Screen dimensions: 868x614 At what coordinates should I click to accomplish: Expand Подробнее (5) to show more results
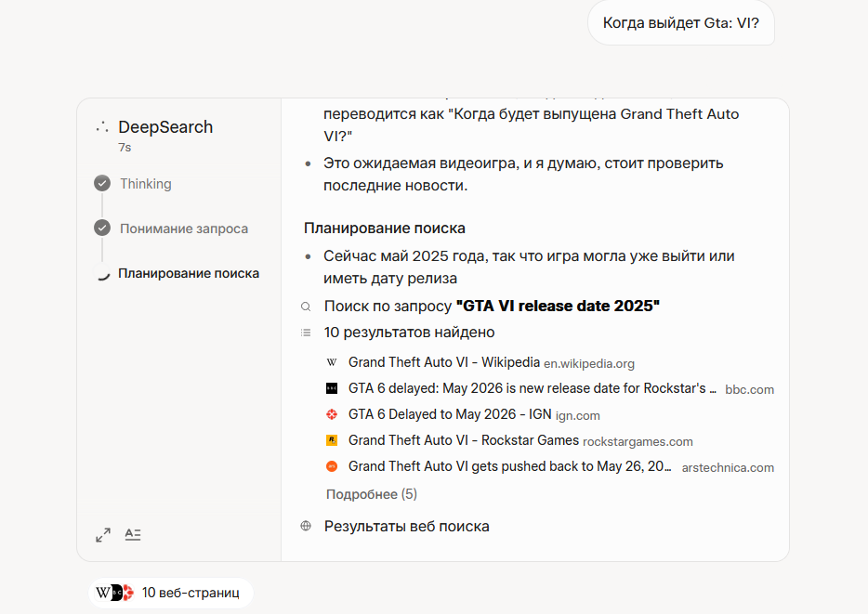(x=372, y=494)
